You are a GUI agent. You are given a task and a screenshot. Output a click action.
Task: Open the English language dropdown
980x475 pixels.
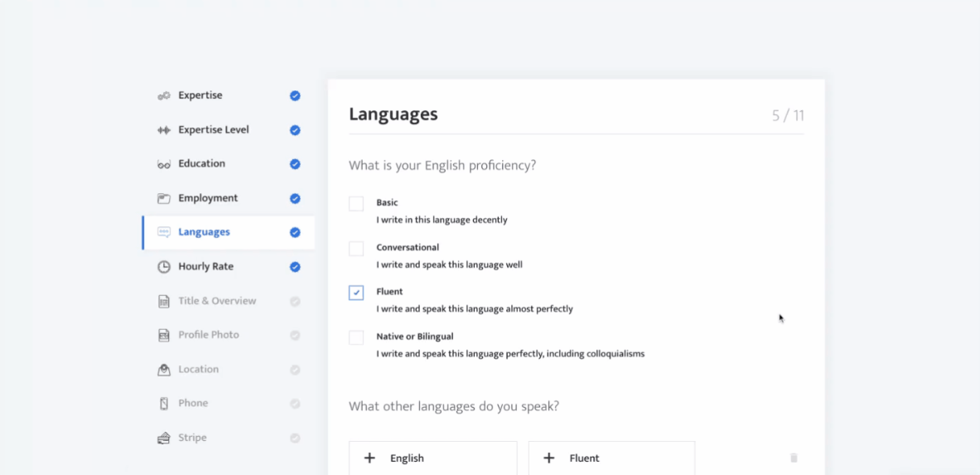click(433, 458)
